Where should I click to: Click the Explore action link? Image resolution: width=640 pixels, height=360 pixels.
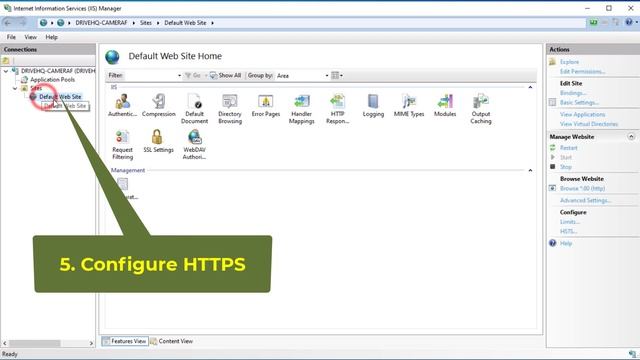(569, 62)
